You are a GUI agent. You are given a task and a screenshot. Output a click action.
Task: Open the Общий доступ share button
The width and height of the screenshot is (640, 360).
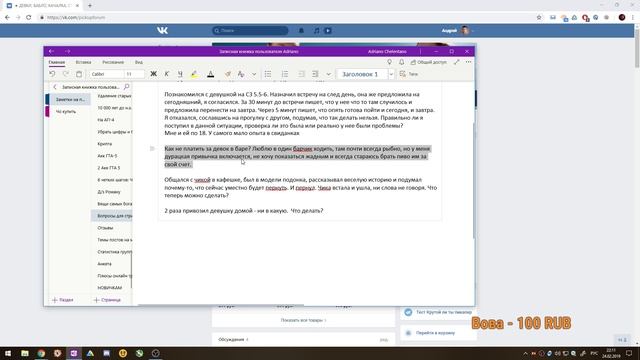coord(429,62)
